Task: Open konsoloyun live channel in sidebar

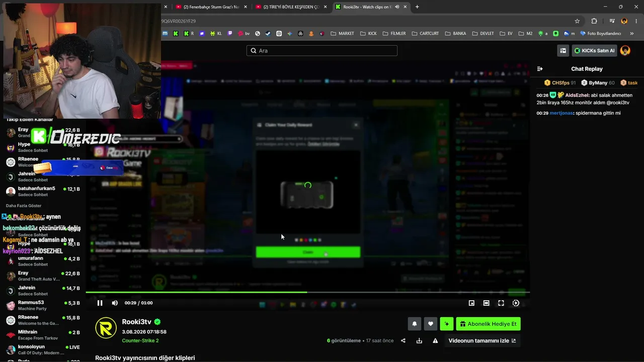Action: [x=43, y=349]
